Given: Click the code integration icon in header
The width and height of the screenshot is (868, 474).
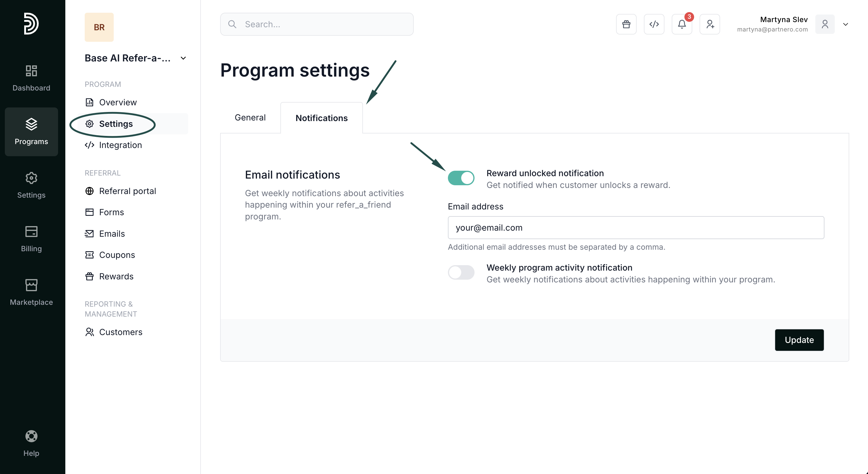Looking at the screenshot, I should 654,24.
